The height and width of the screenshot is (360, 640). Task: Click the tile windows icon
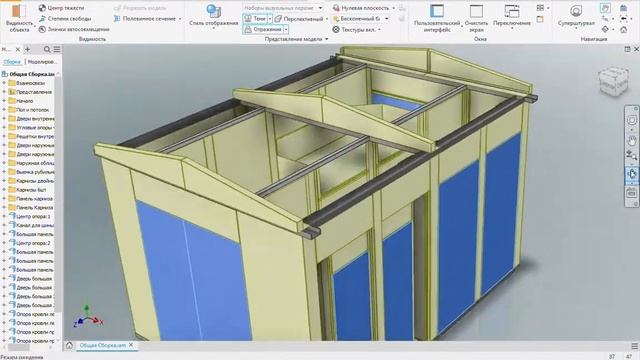point(540,8)
